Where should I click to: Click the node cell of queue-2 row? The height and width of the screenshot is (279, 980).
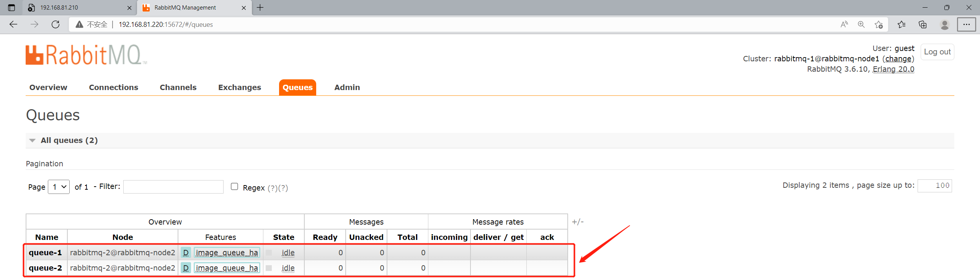pyautogui.click(x=122, y=268)
